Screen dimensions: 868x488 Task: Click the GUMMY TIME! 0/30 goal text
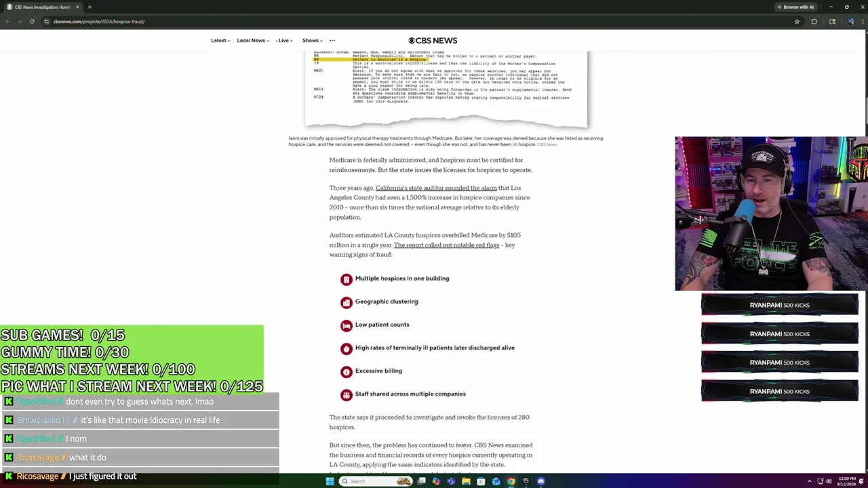pos(64,352)
